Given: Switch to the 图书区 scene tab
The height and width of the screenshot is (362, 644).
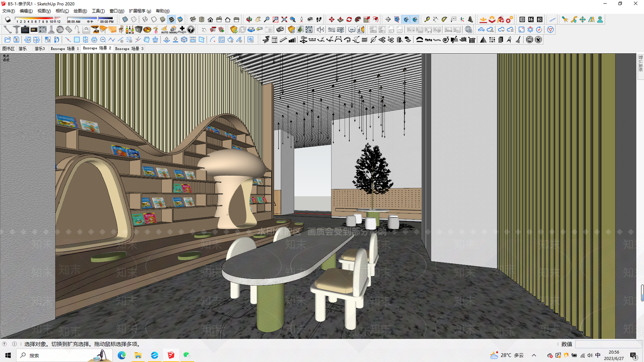Looking at the screenshot, I should click(x=8, y=49).
